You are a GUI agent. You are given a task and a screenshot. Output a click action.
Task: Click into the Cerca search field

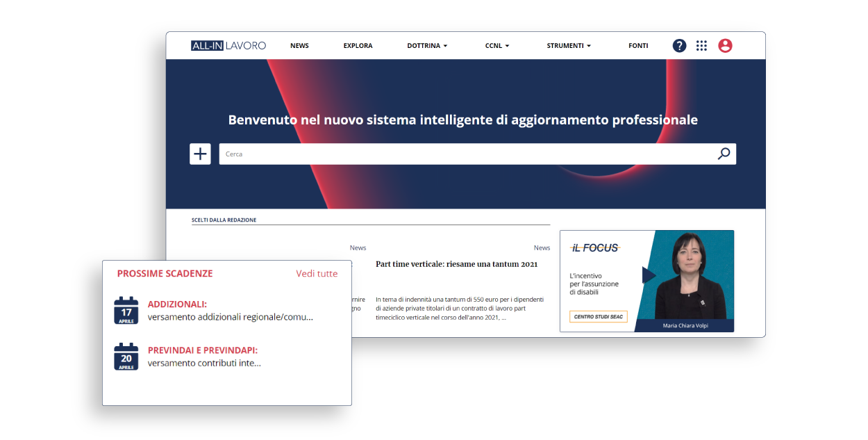[465, 154]
